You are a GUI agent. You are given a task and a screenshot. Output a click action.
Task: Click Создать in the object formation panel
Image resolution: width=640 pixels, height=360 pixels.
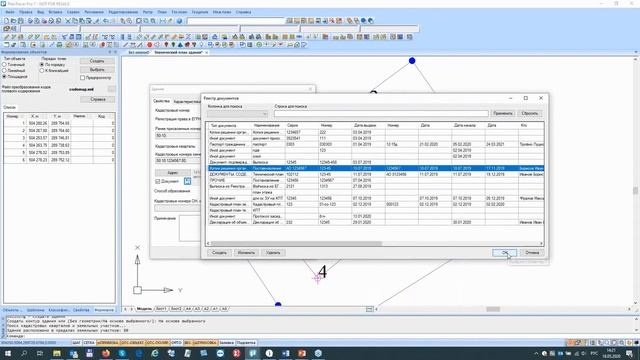pyautogui.click(x=97, y=61)
